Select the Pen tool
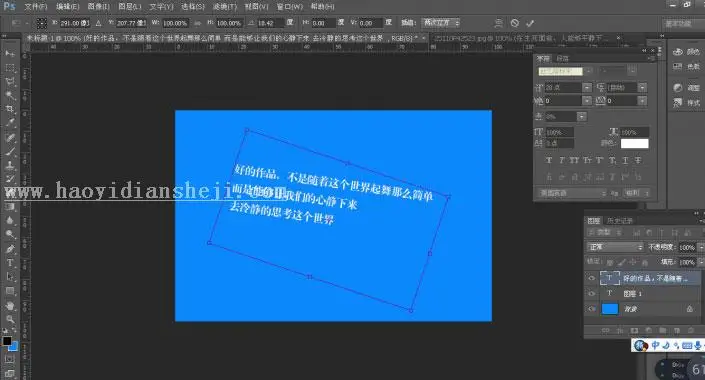Image resolution: width=705 pixels, height=380 pixels. tap(10, 249)
